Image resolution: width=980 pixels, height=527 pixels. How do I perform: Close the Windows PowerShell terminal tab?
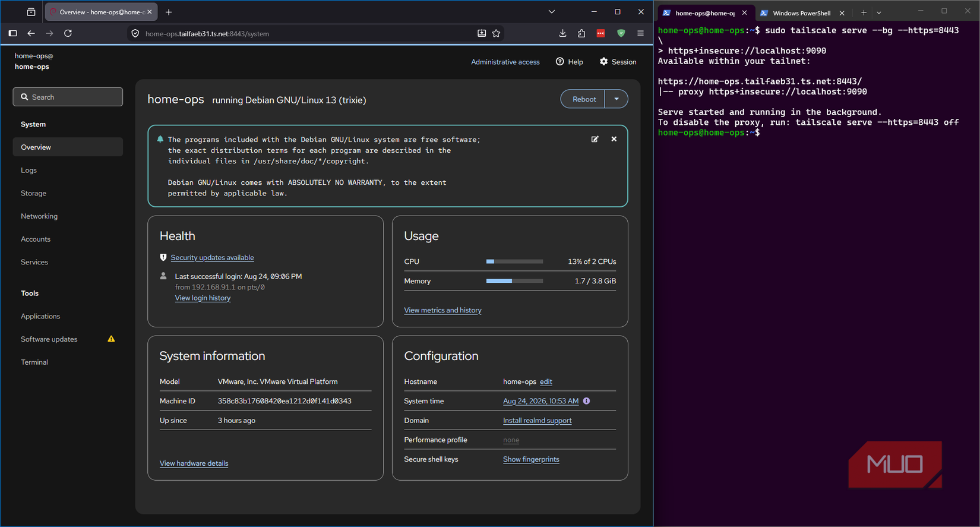(x=842, y=13)
